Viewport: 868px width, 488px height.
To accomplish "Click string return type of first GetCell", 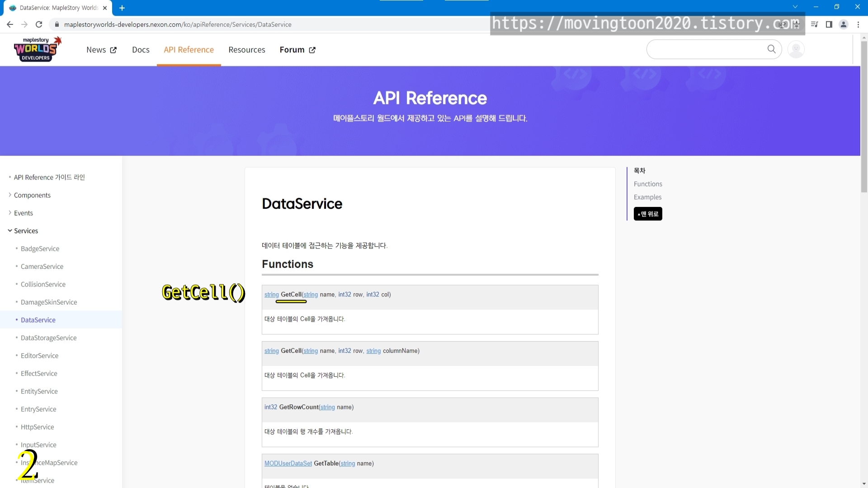I will [271, 295].
